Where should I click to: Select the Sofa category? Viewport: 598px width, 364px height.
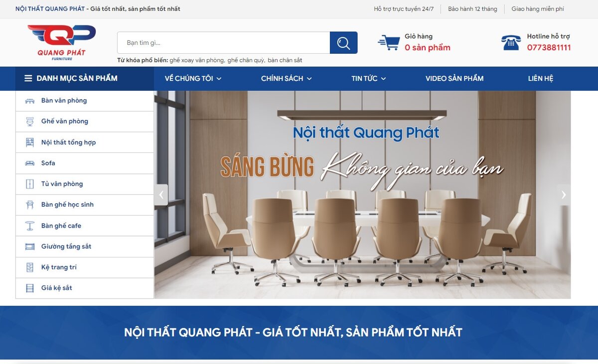point(85,163)
